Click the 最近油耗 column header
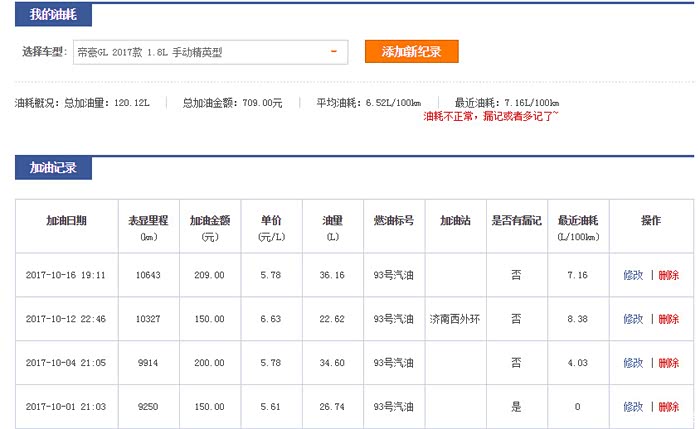This screenshot has height=429, width=700. pyautogui.click(x=579, y=227)
